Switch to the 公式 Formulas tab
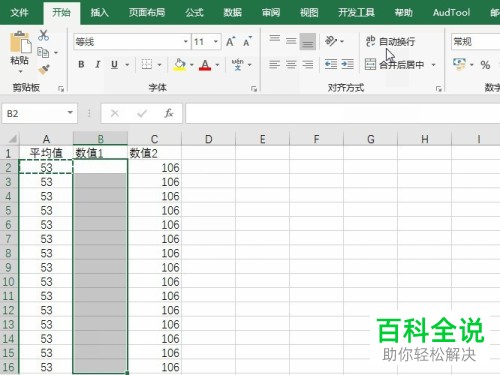The height and width of the screenshot is (375, 500). (x=194, y=13)
